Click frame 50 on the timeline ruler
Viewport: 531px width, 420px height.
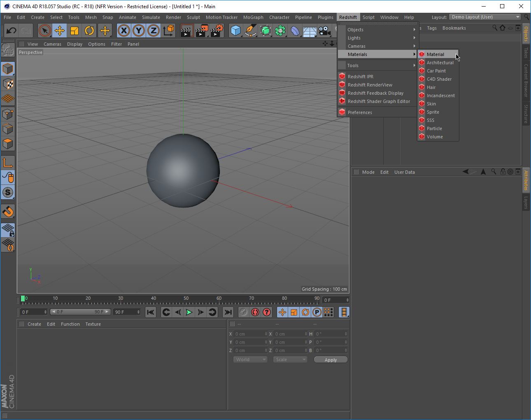pyautogui.click(x=186, y=299)
